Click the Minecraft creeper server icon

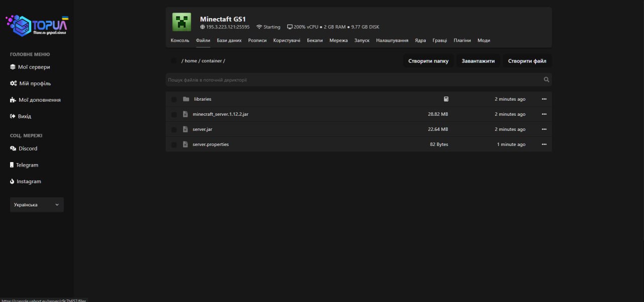[182, 22]
